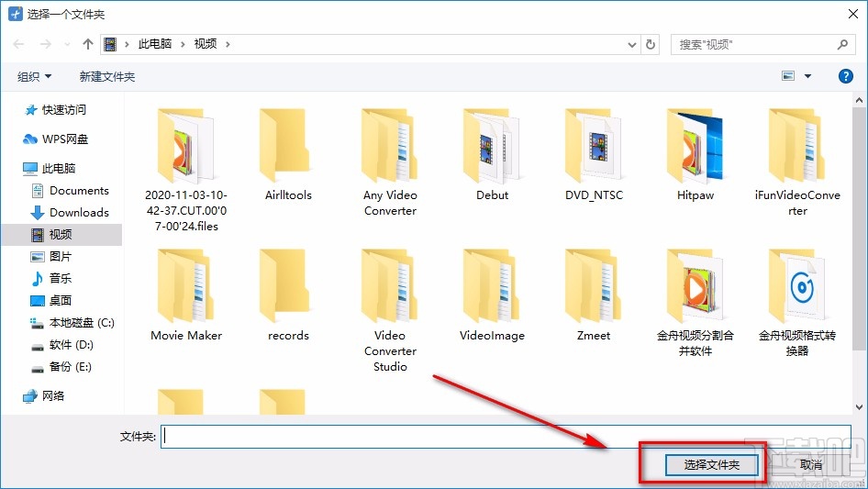Open the 组织 dropdown menu
Screen dimensions: 868x489
coord(34,76)
